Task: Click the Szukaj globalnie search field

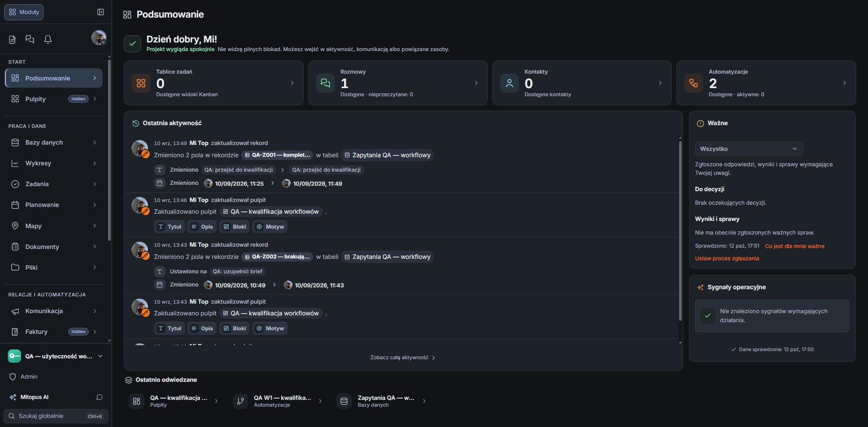Action: tap(56, 416)
